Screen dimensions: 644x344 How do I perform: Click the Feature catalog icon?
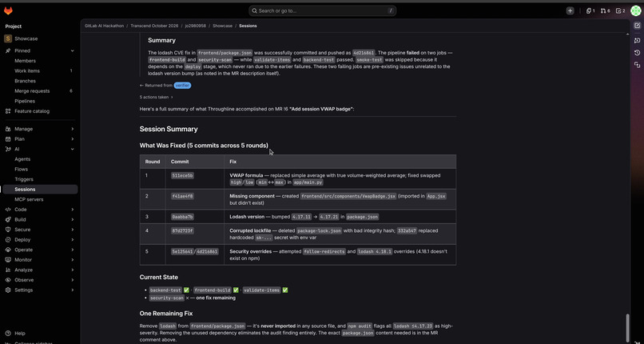tap(7, 111)
